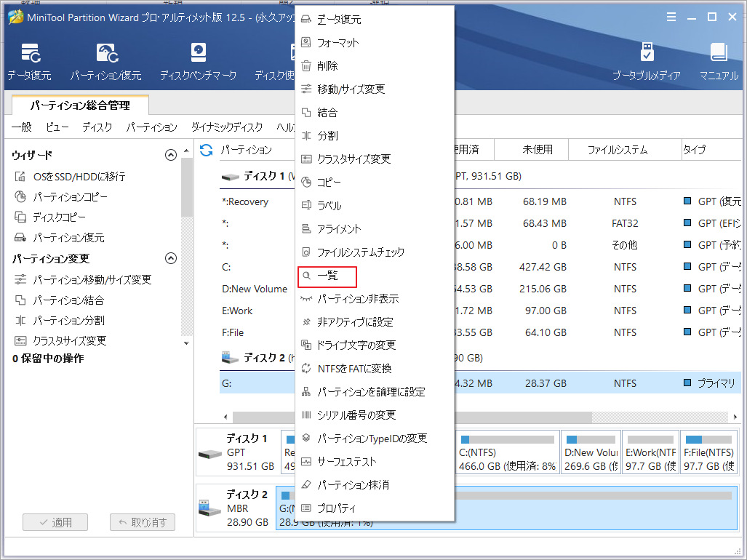This screenshot has width=747, height=560.
Task: Collapse the パーティション変更 section chevron
Action: click(x=171, y=257)
